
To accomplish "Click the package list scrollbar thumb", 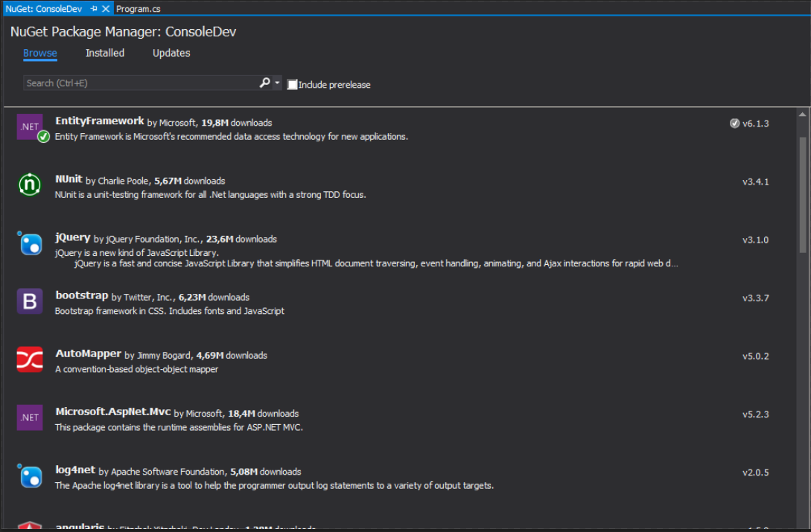I will coord(802,194).
